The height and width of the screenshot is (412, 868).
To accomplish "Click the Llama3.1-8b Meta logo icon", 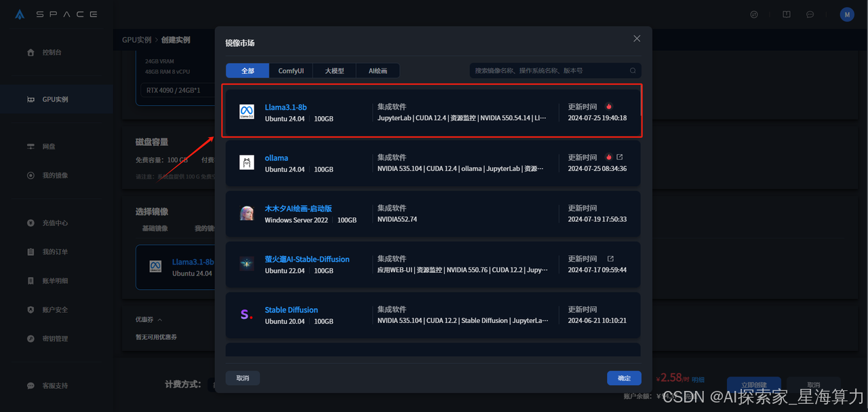I will (x=247, y=112).
